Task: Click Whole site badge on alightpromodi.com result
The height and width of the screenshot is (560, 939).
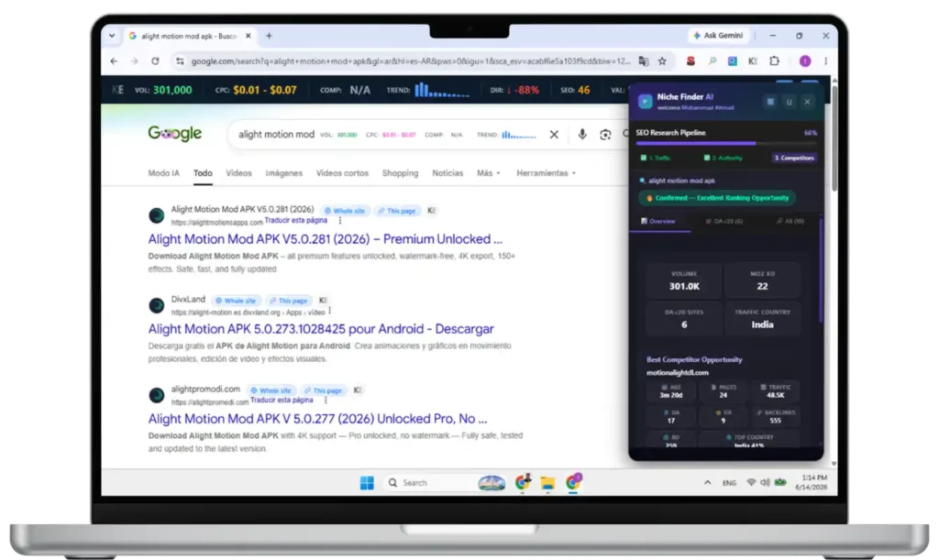Action: [x=271, y=390]
